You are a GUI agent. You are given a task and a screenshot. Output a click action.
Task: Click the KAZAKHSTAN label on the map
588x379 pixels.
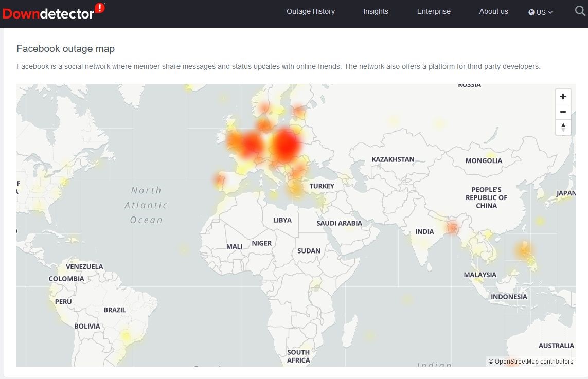[x=393, y=159]
